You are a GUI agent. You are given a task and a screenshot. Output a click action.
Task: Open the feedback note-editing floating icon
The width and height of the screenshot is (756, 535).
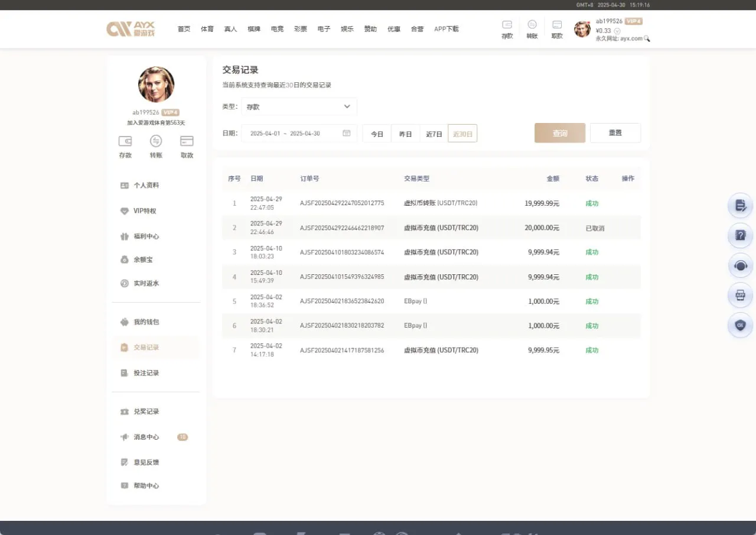[x=740, y=205]
